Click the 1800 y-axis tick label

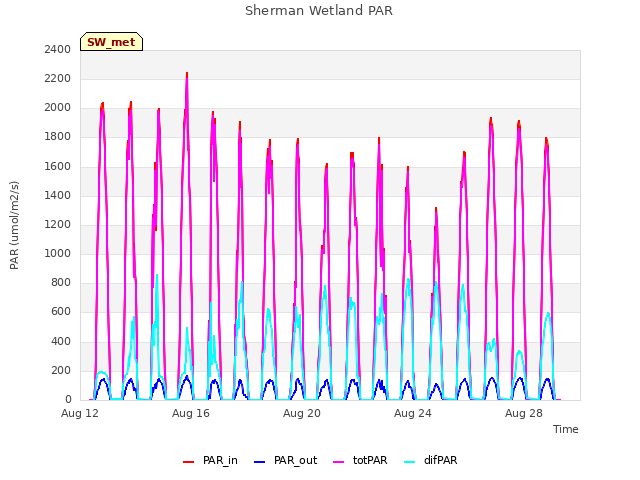[x=58, y=137]
